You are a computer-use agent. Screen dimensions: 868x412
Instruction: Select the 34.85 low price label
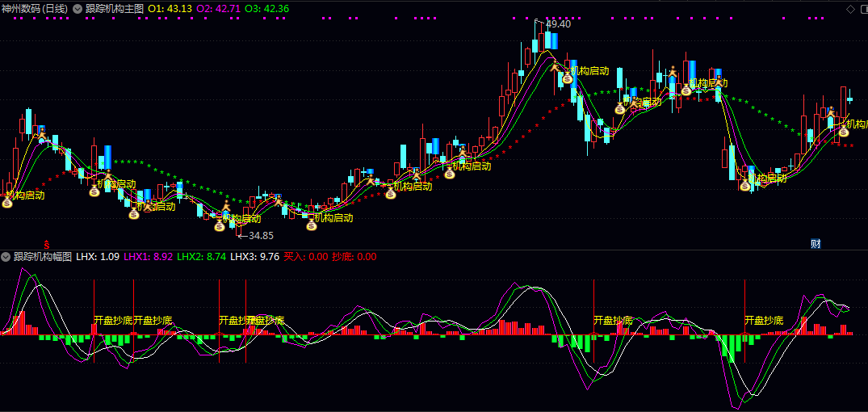coord(260,236)
